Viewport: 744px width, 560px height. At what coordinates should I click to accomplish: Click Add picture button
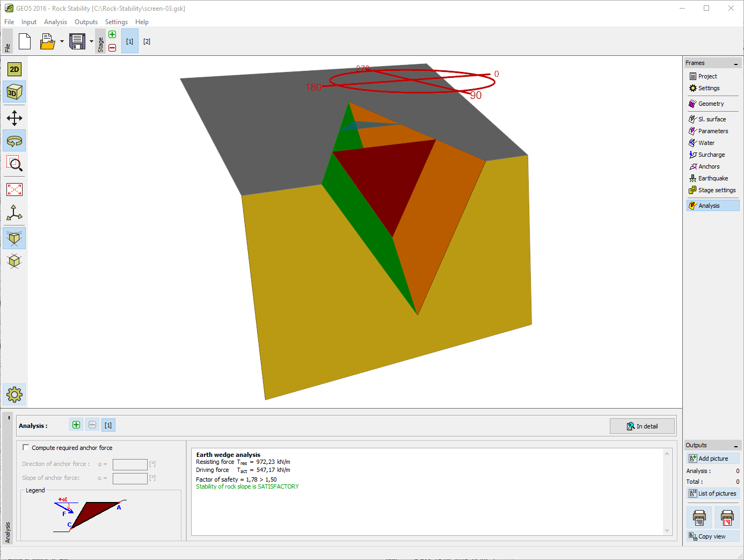(x=712, y=459)
